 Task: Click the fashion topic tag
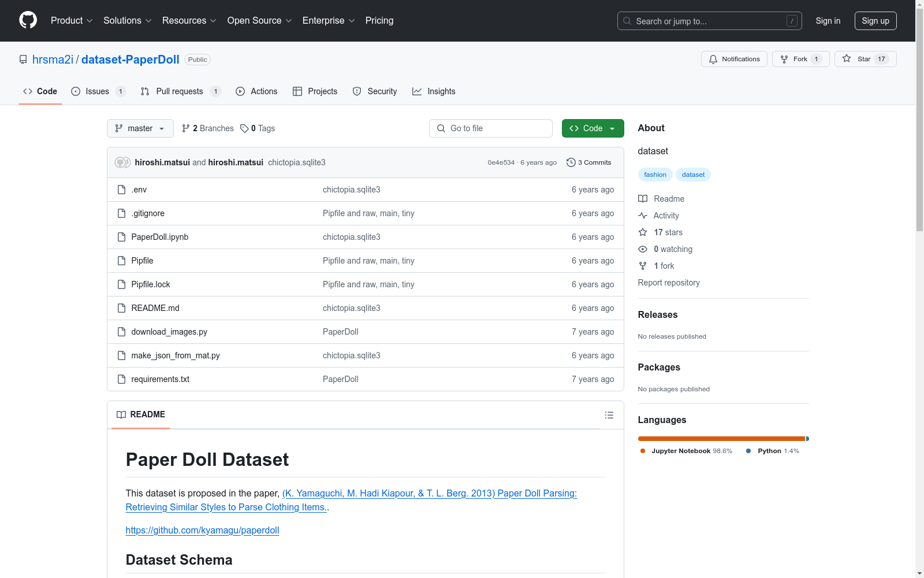[x=655, y=175]
